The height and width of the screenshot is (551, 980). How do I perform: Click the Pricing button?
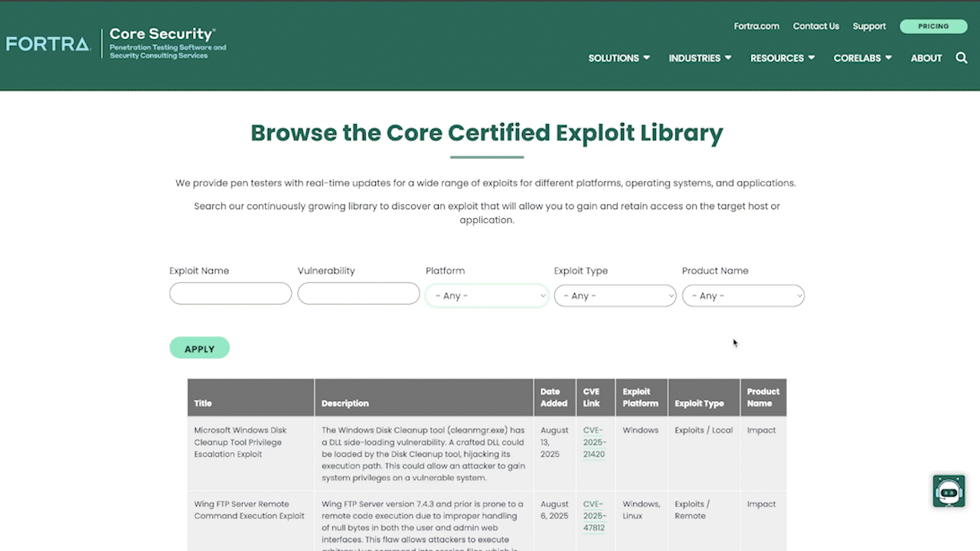click(933, 26)
